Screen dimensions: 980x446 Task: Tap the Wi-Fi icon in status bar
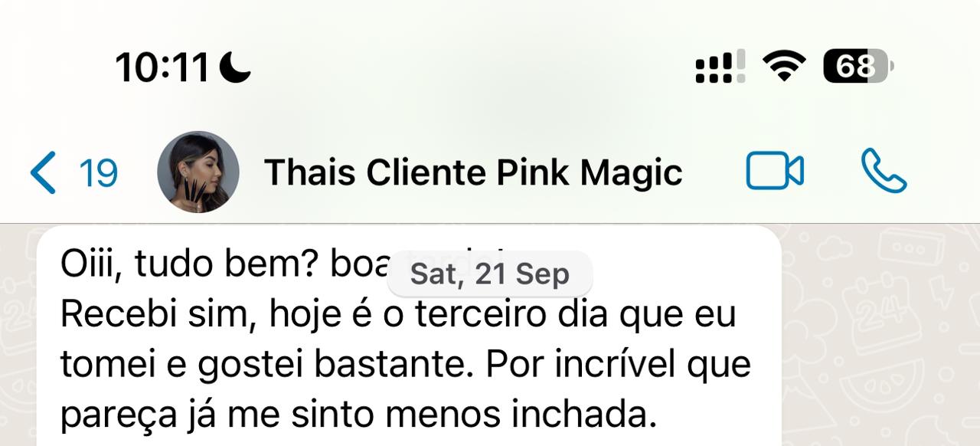tap(784, 67)
